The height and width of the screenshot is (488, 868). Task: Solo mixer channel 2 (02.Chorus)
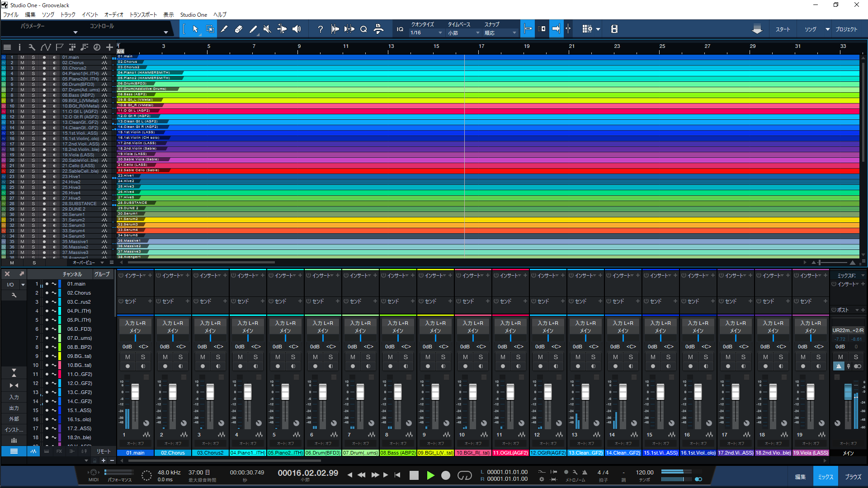coord(180,357)
